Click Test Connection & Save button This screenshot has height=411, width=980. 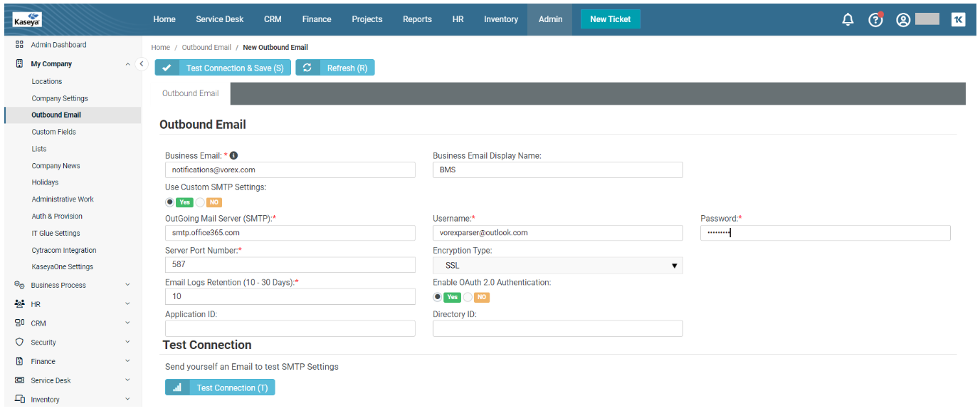click(x=223, y=68)
